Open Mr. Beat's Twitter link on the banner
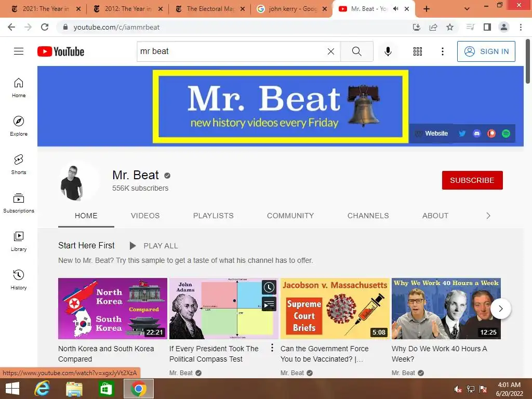 click(462, 134)
